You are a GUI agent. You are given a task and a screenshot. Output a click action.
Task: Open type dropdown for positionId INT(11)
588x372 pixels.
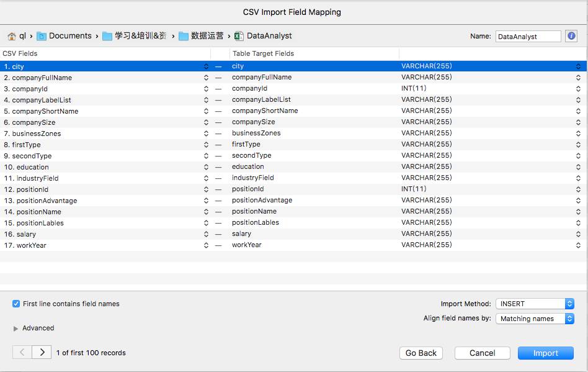tap(578, 189)
